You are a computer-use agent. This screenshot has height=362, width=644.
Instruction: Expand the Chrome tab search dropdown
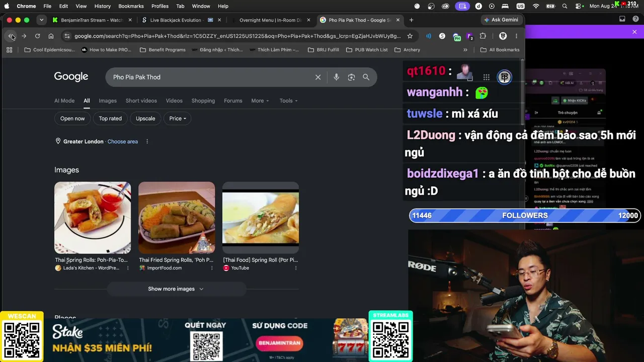41,20
